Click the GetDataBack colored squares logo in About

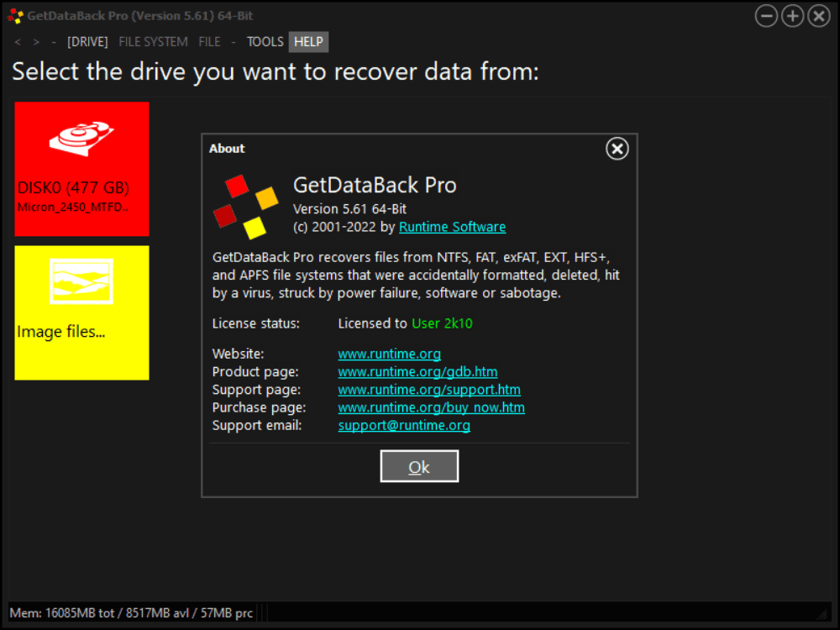coord(246,207)
